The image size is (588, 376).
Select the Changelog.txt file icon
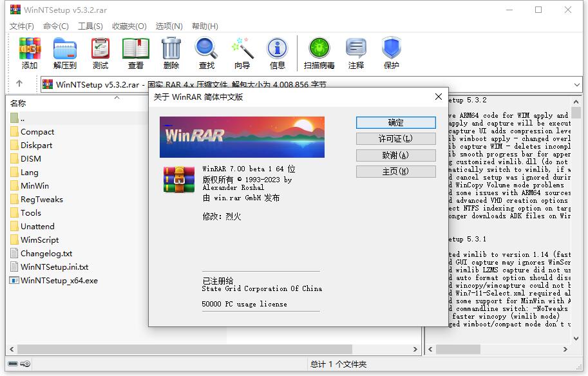tap(14, 253)
